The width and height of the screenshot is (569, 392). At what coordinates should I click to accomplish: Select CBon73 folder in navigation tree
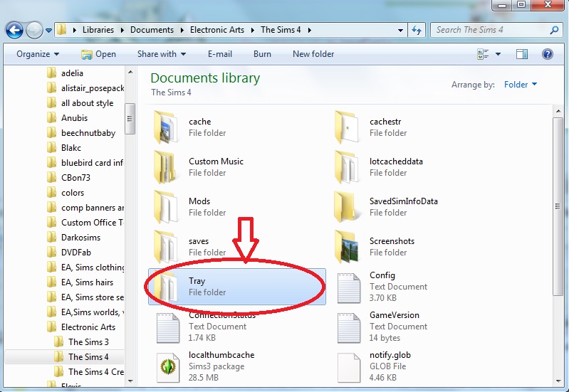tap(75, 178)
